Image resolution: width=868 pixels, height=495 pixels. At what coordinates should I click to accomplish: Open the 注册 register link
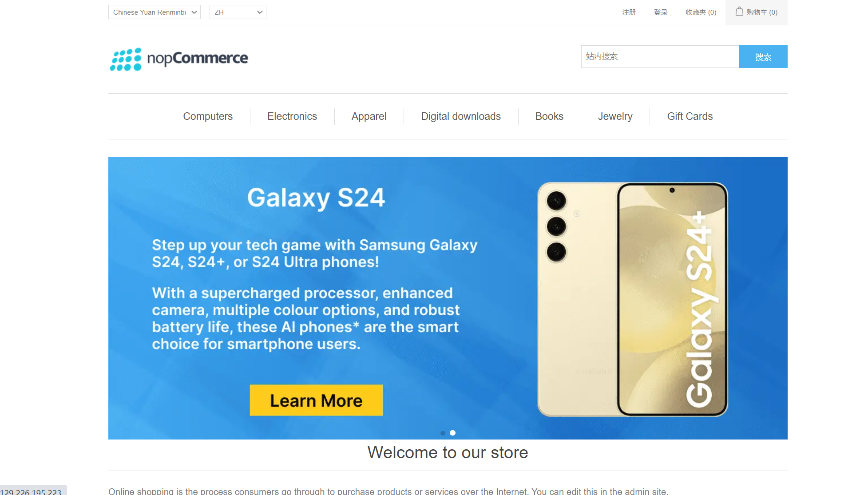pos(629,12)
